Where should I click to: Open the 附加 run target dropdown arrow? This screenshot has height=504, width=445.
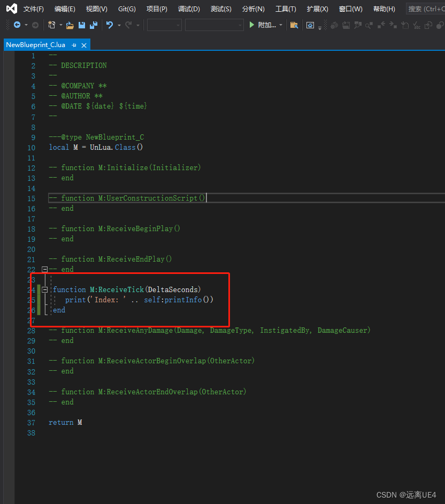(x=280, y=25)
